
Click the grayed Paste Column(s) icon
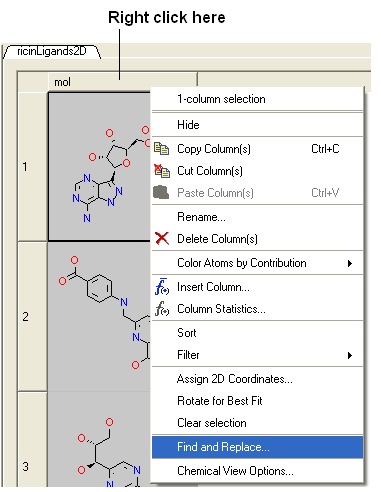(161, 192)
